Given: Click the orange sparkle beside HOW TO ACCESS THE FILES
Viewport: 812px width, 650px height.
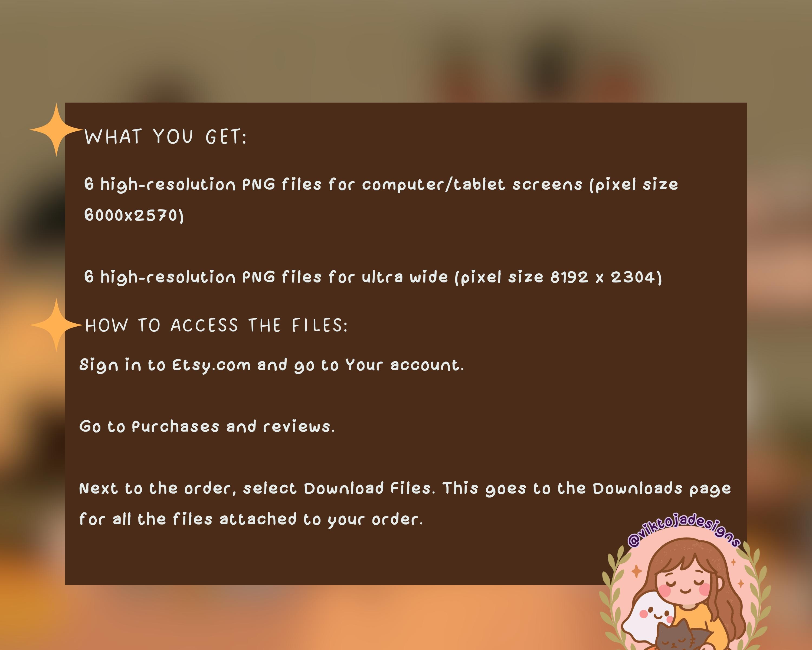Looking at the screenshot, I should click(56, 325).
